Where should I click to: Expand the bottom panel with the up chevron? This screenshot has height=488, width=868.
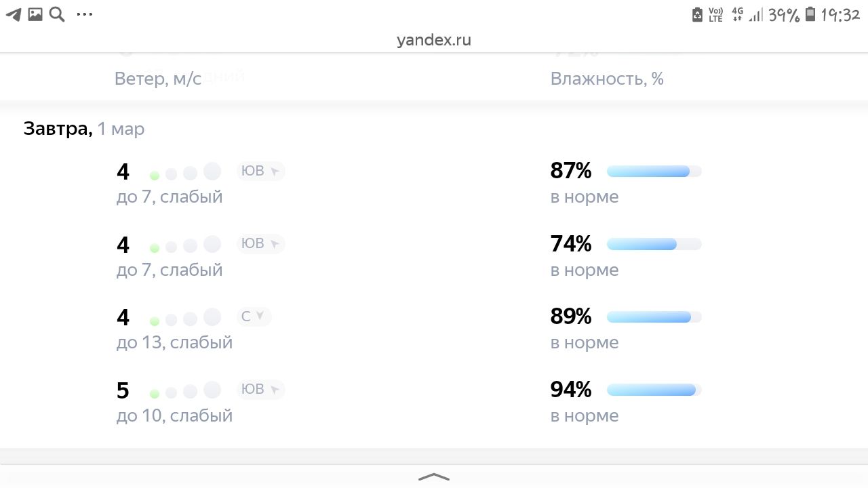point(434,476)
